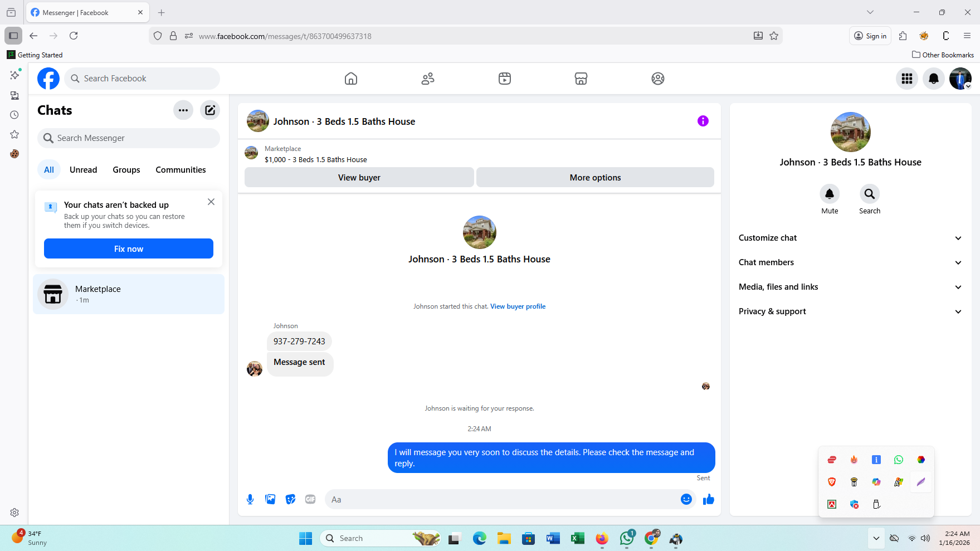The width and height of the screenshot is (980, 551).
Task: Dismiss the chats backup notice
Action: tap(211, 202)
